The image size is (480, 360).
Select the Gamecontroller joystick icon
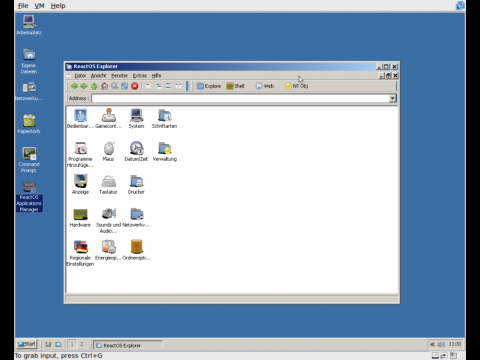click(108, 118)
